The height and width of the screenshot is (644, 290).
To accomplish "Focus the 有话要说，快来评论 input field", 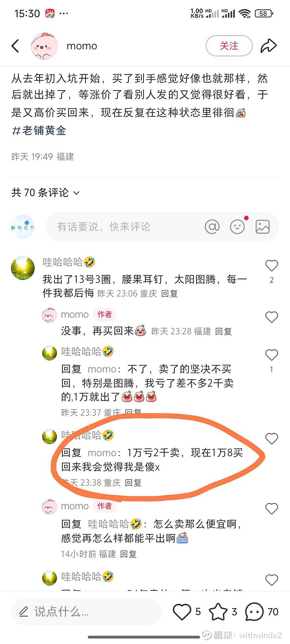I will pyautogui.click(x=162, y=227).
